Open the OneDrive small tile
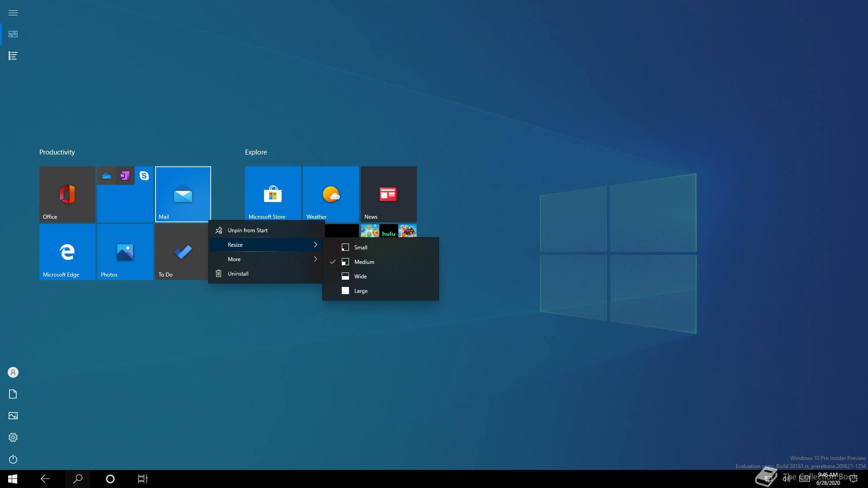Image resolution: width=868 pixels, height=488 pixels. [107, 176]
